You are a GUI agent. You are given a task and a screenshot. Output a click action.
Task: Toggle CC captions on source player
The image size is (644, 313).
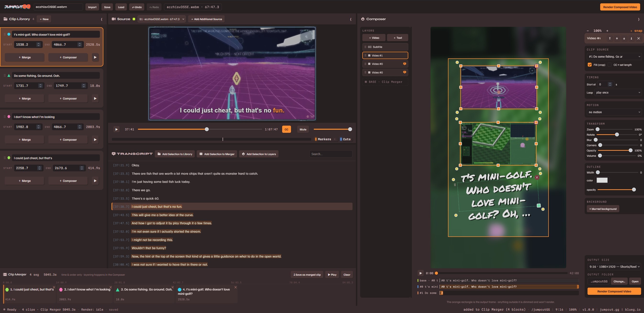tap(286, 129)
